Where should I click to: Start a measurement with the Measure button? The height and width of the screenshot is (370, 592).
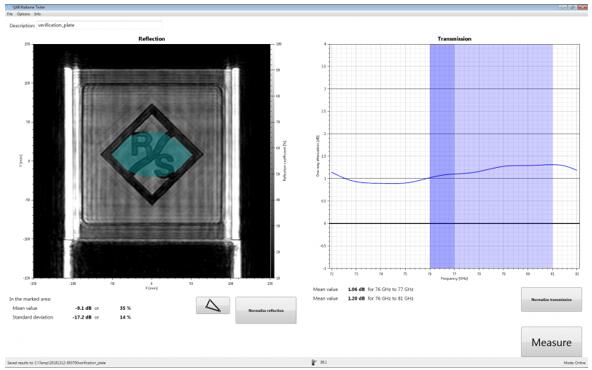(x=551, y=342)
